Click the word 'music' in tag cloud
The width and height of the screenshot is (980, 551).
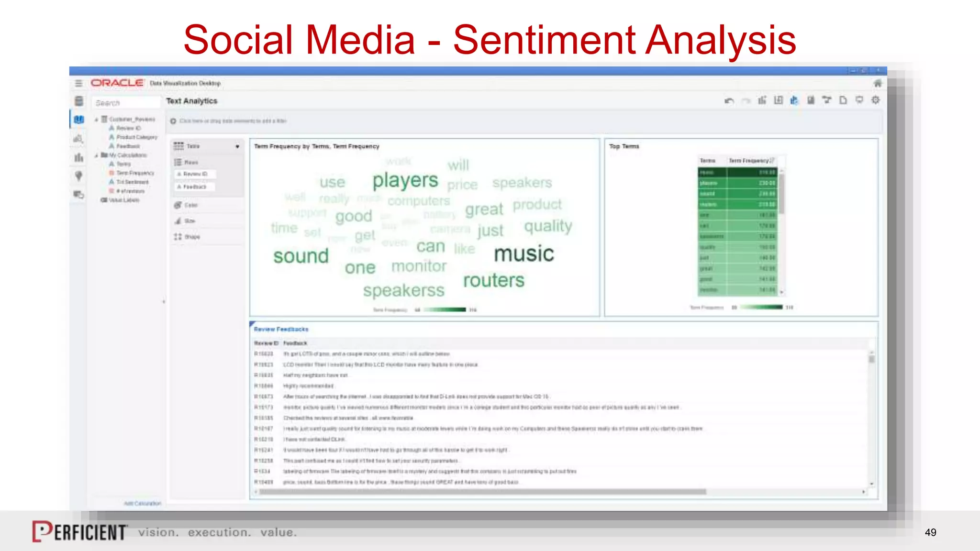point(524,253)
